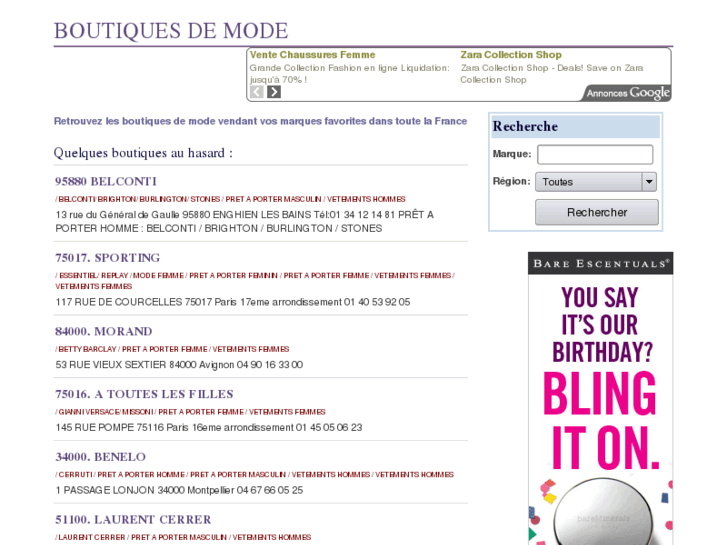Open the 51100. LAURENT CERRER listing

[x=133, y=519]
